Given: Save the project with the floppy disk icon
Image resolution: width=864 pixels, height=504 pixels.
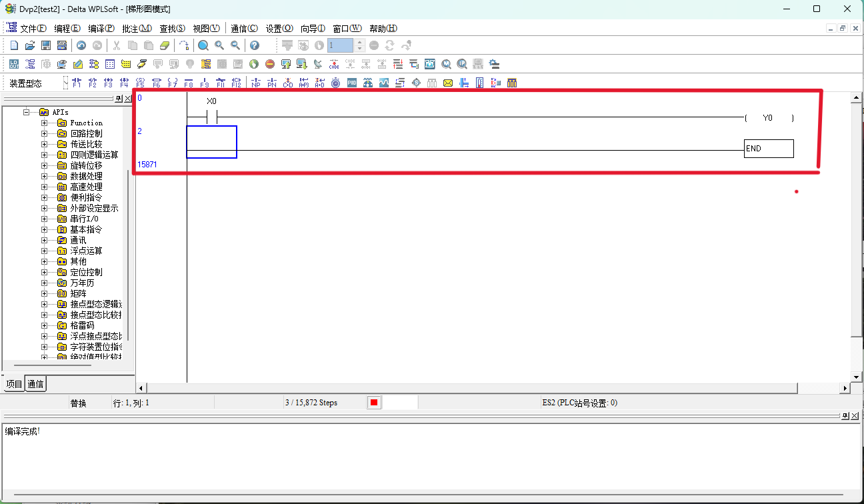Looking at the screenshot, I should [x=46, y=45].
